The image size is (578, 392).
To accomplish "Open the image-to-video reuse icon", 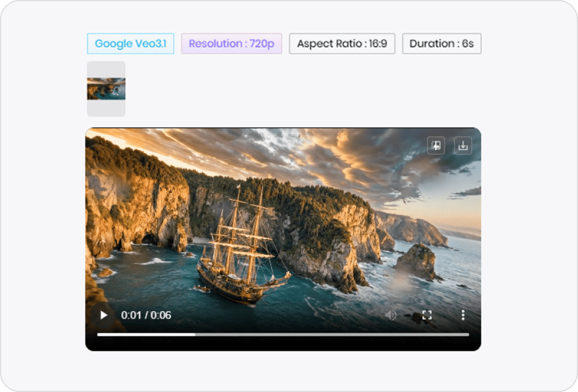I will [x=436, y=145].
